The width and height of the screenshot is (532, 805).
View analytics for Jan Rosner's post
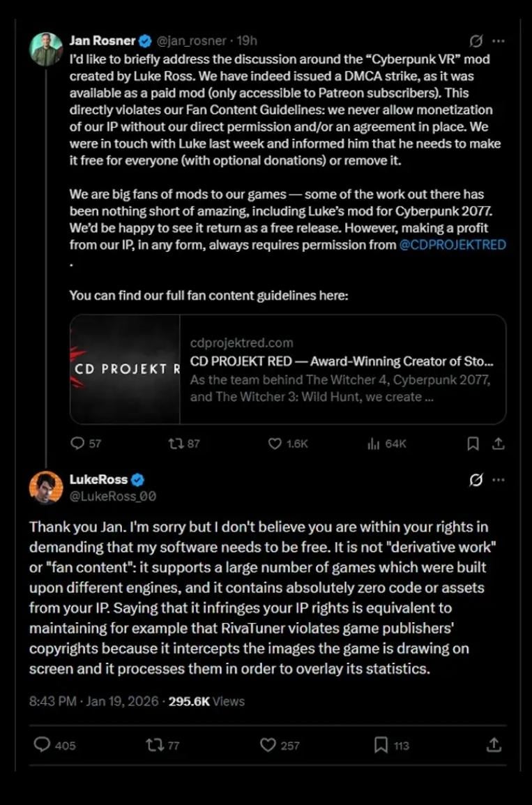[x=373, y=443]
